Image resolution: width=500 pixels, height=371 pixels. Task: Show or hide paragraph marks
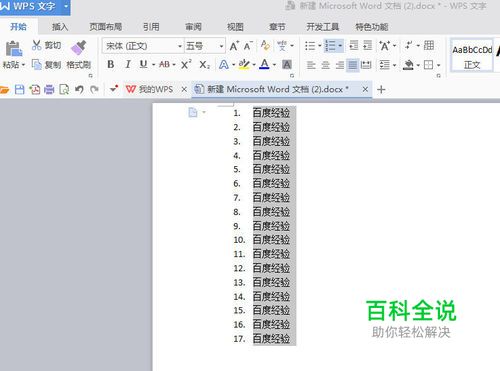pyautogui.click(x=408, y=45)
